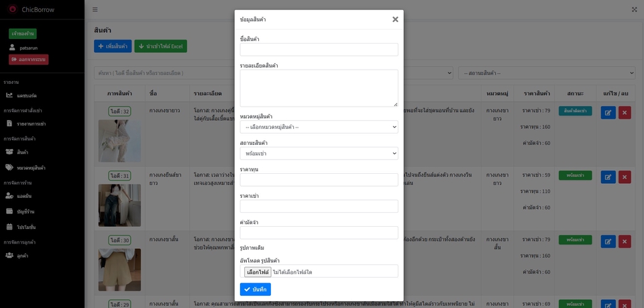The height and width of the screenshot is (308, 644).
Task: Click นำเข้าไฟล์ Excel button
Action: [160, 46]
